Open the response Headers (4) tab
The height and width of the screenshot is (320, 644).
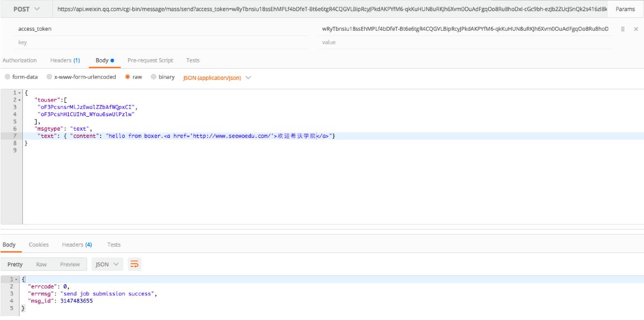(x=77, y=245)
